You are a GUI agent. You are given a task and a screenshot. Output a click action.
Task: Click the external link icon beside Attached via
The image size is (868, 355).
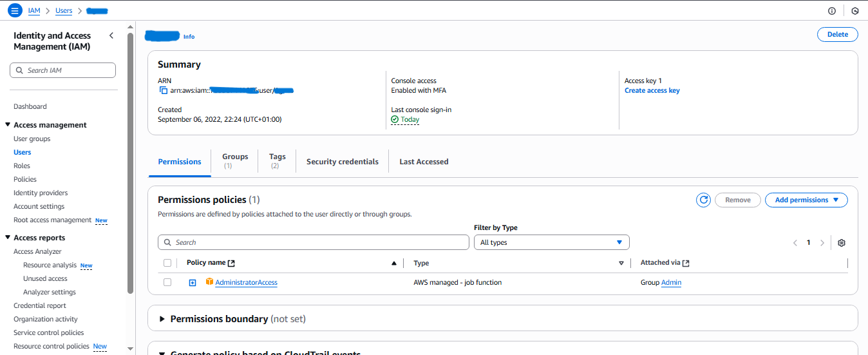pos(686,263)
